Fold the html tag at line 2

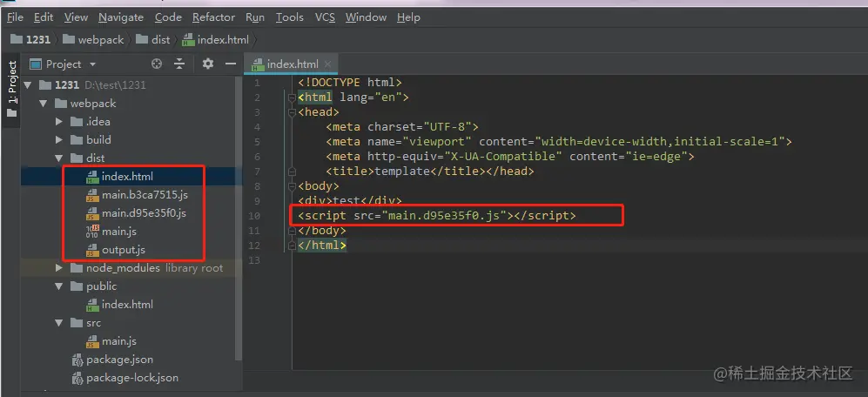[293, 98]
